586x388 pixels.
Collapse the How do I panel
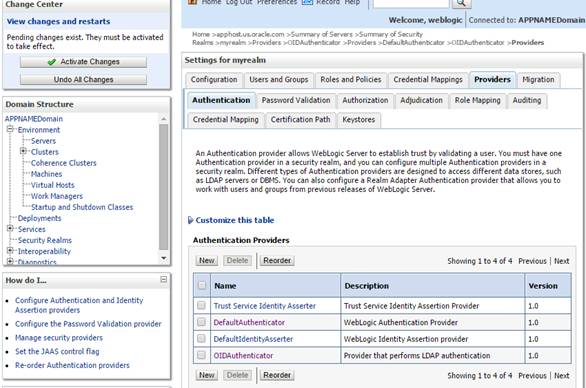pos(163,280)
